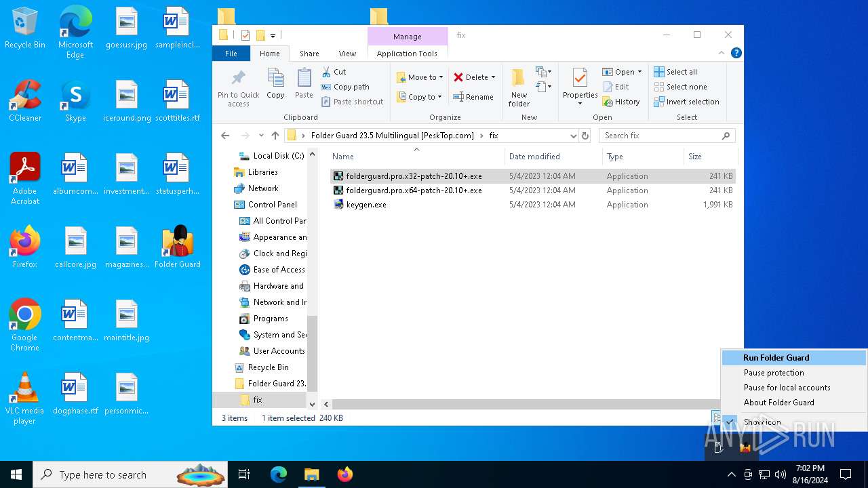Collapse the ribbon with chevron

(x=721, y=53)
